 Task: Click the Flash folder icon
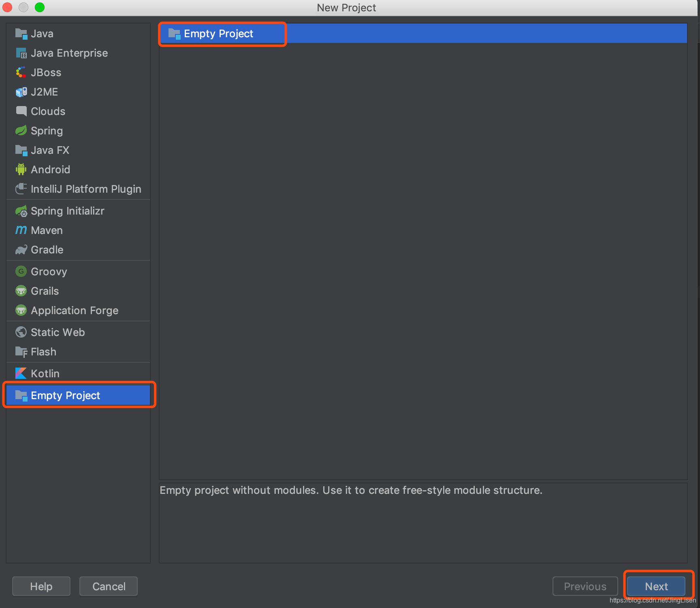[21, 352]
